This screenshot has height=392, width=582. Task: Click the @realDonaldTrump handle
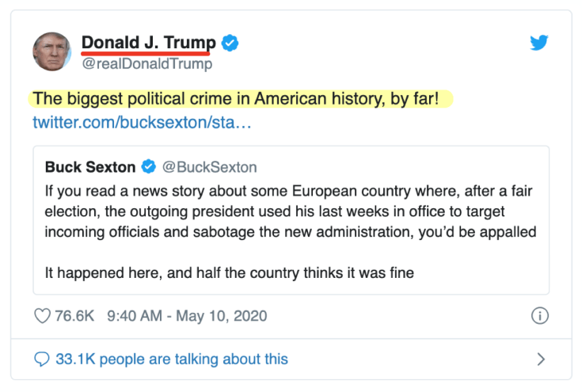(x=147, y=63)
